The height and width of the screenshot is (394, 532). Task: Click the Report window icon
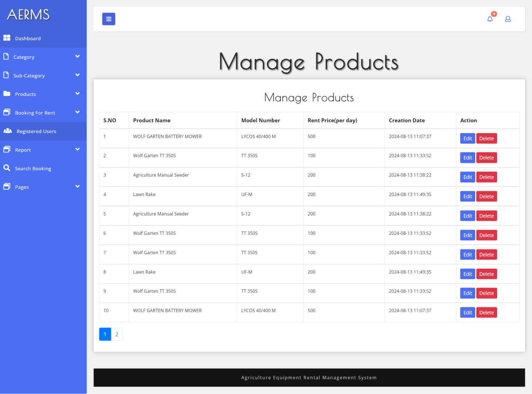click(x=7, y=149)
